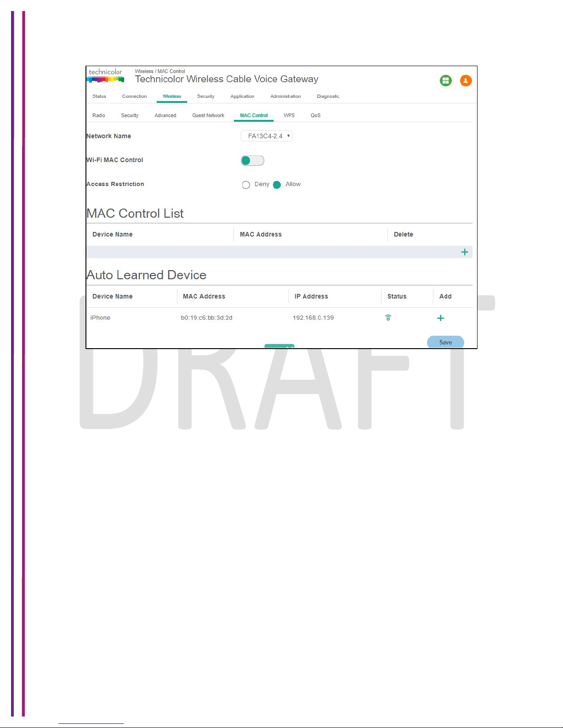This screenshot has height=728, width=563.
Task: Select the Allow radio button
Action: [x=277, y=185]
